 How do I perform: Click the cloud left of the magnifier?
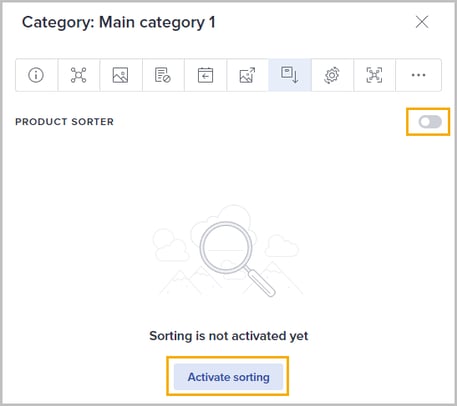coord(170,245)
